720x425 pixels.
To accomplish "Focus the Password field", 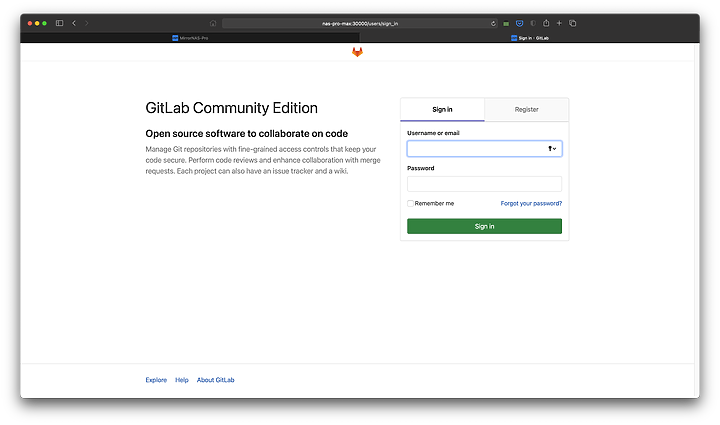I will [484, 184].
